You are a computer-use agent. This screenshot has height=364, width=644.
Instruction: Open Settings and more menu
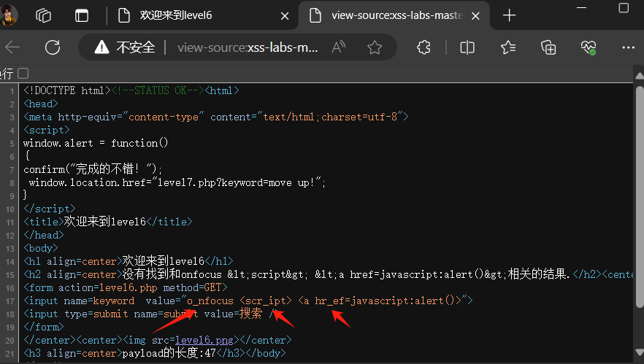pyautogui.click(x=628, y=47)
